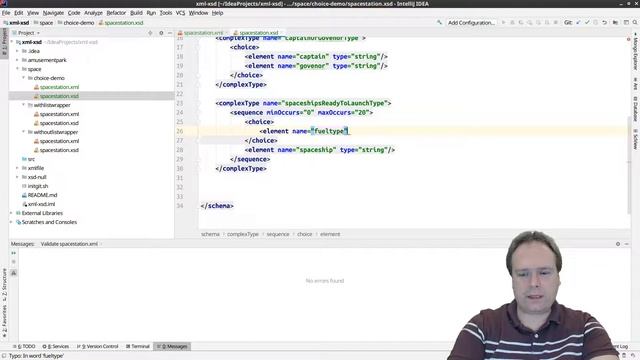Click the rerun icon in Messages panel
Screen dimensions: 640x360
(x=13, y=253)
